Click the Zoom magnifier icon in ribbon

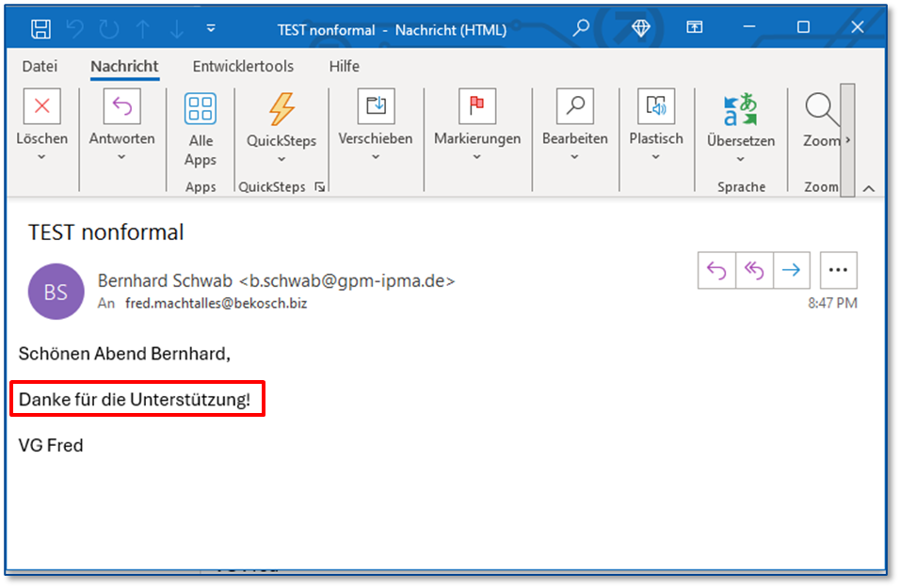[x=821, y=109]
